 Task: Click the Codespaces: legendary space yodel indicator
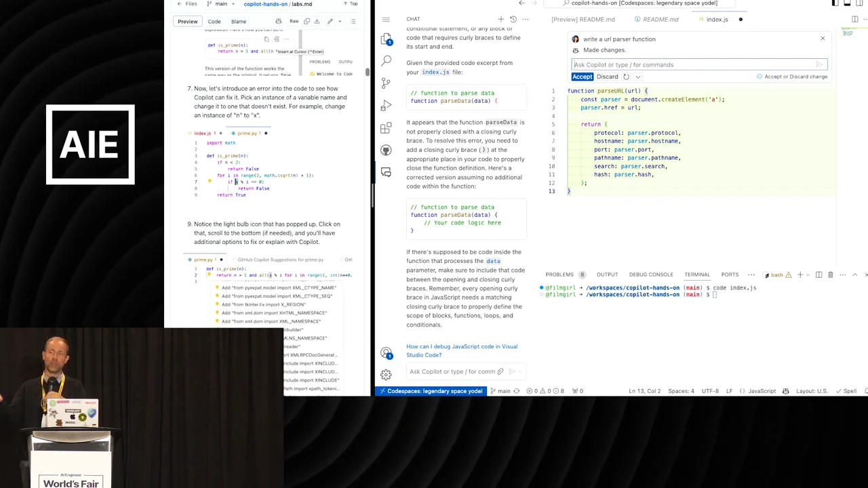coord(431,391)
